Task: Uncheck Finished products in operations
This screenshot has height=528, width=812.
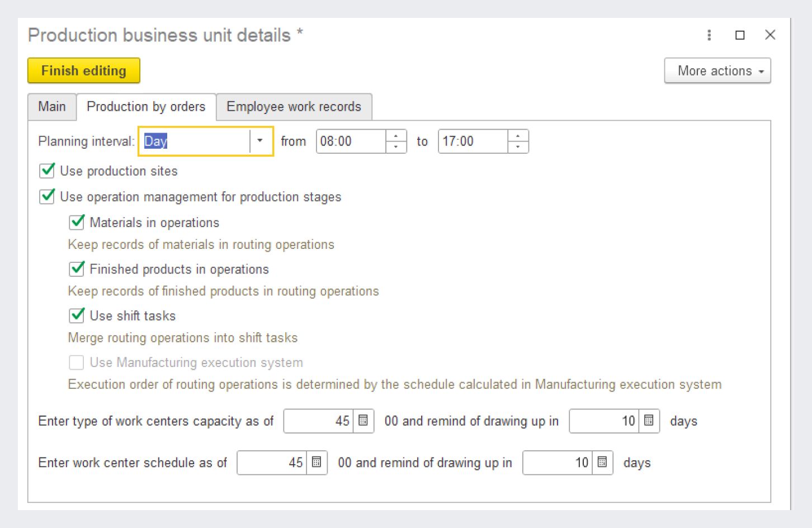Action: tap(77, 269)
